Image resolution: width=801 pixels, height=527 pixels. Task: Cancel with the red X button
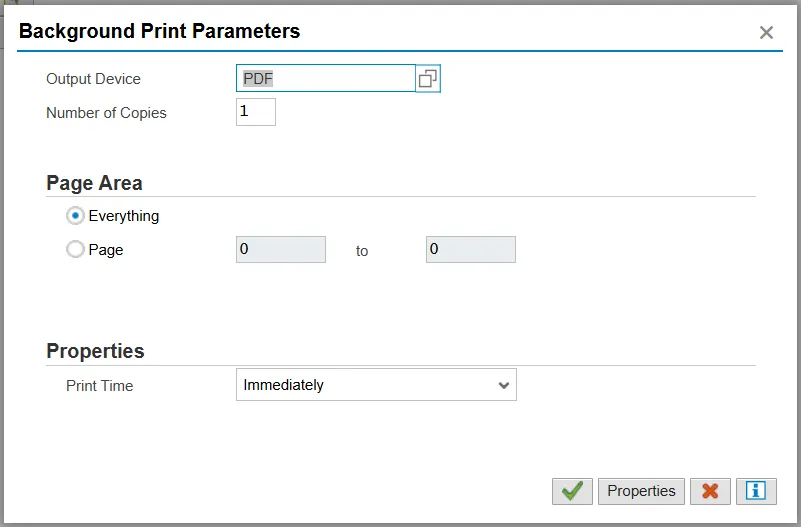click(x=710, y=491)
